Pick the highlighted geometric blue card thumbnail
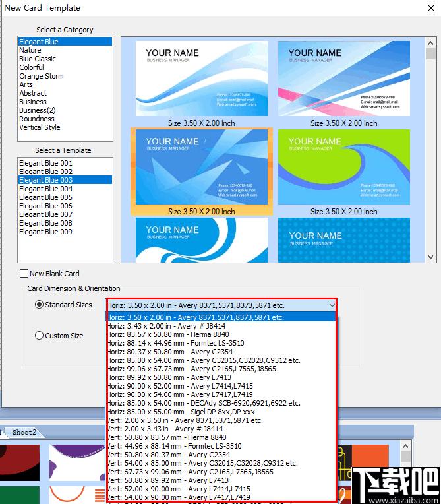Image resolution: width=441 pixels, height=504 pixels. coord(201,167)
